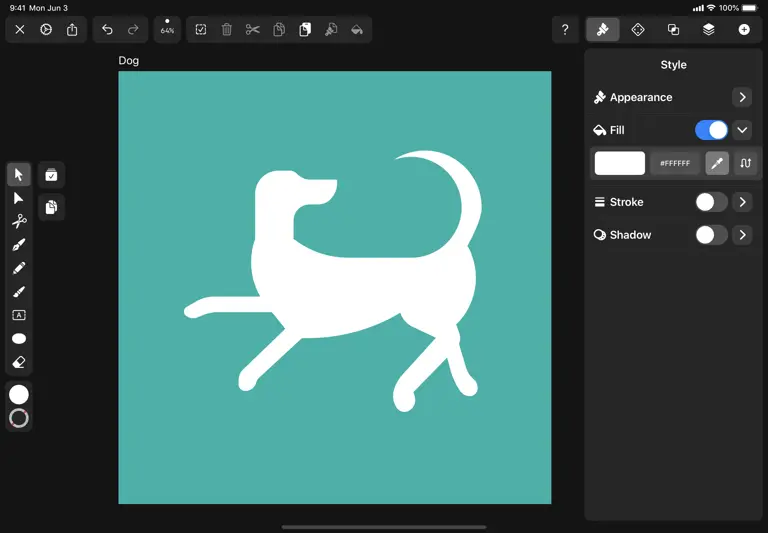Enable duplicate mode icon
768x533 pixels.
(51, 207)
